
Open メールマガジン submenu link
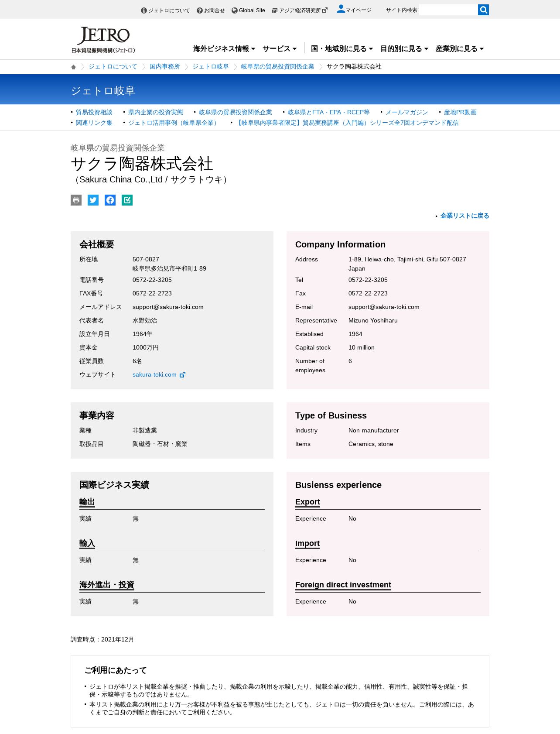407,113
